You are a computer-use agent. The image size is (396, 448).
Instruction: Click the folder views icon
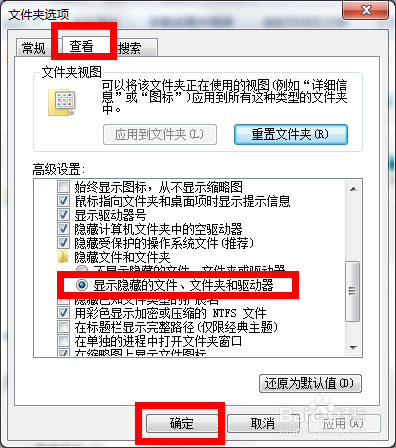click(x=62, y=102)
